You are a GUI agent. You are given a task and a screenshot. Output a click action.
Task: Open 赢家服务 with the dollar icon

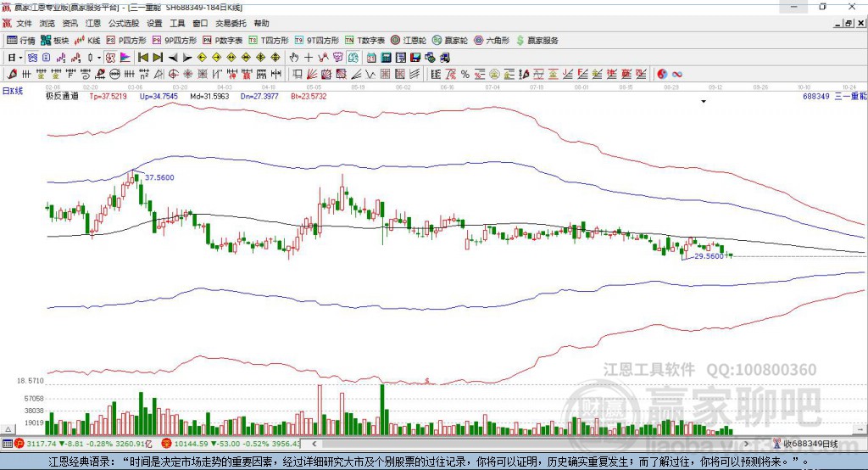click(537, 41)
